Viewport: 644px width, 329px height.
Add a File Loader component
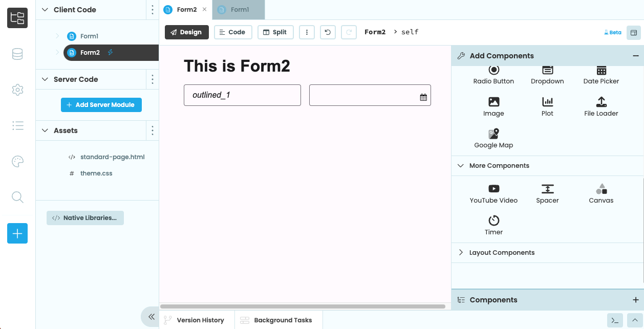tap(600, 106)
